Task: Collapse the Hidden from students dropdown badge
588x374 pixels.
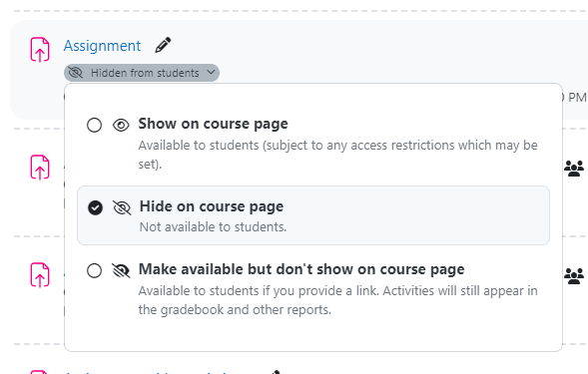Action: pyautogui.click(x=142, y=73)
